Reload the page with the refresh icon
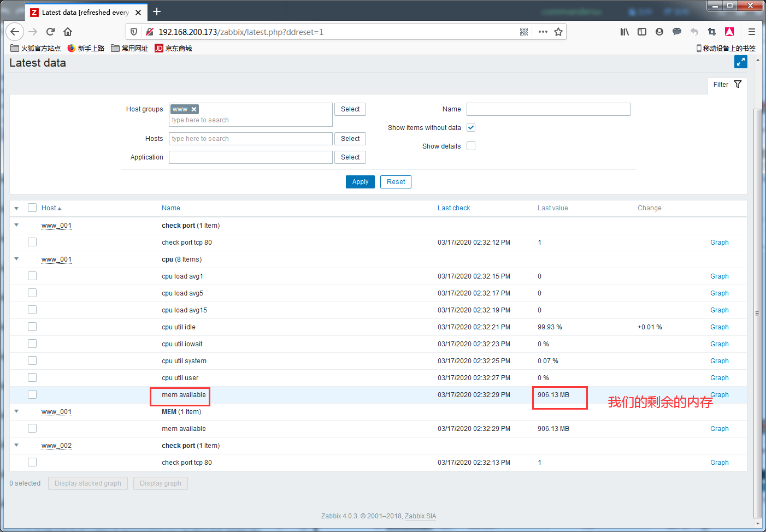Screen dimensions: 766x532 [50, 32]
